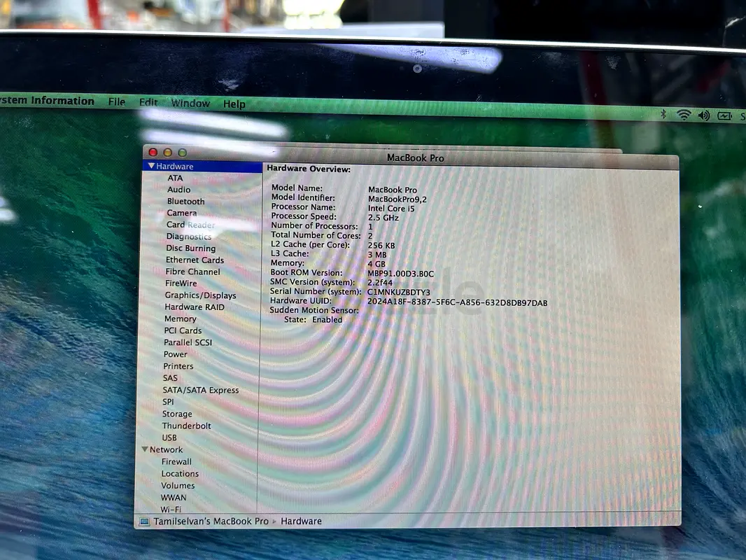Select Camera in the sidebar
The image size is (746, 560).
pos(181,213)
